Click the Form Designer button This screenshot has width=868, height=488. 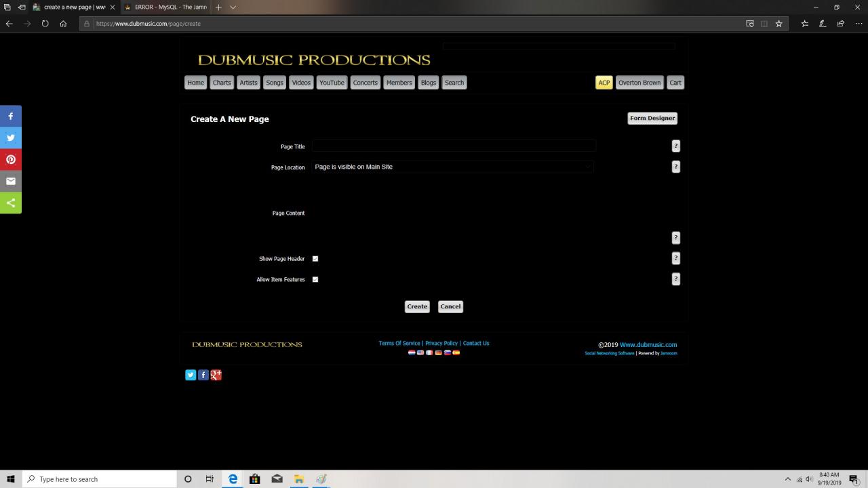click(652, 119)
